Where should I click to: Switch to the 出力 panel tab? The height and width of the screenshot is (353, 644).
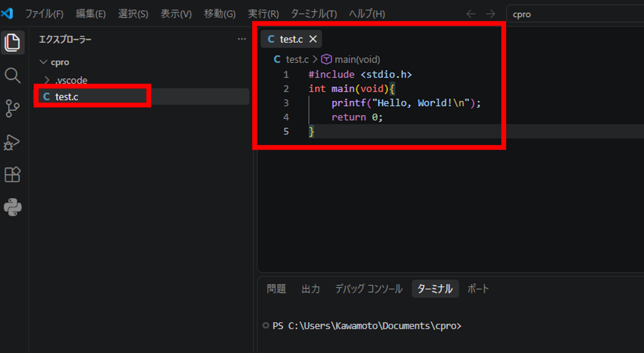click(311, 289)
